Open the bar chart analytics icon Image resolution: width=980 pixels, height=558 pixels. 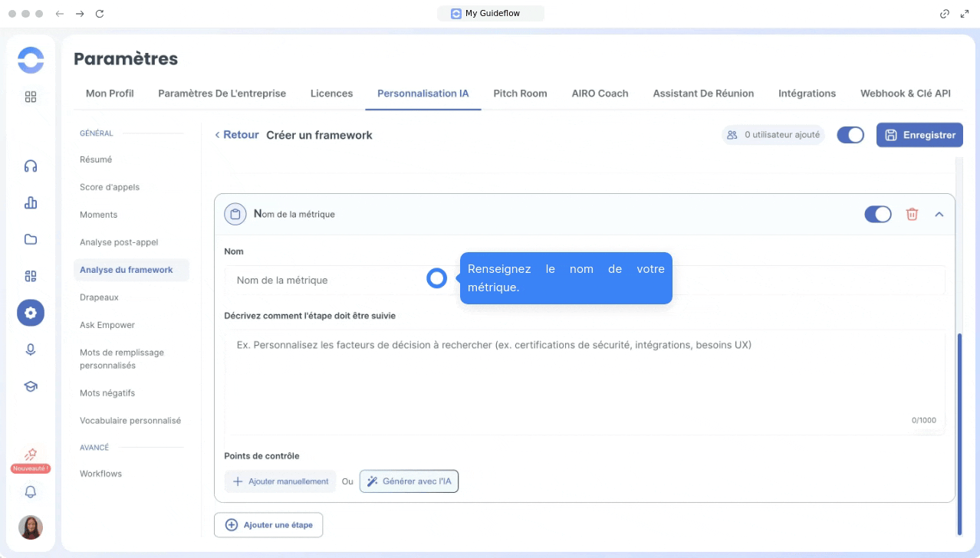pyautogui.click(x=31, y=202)
